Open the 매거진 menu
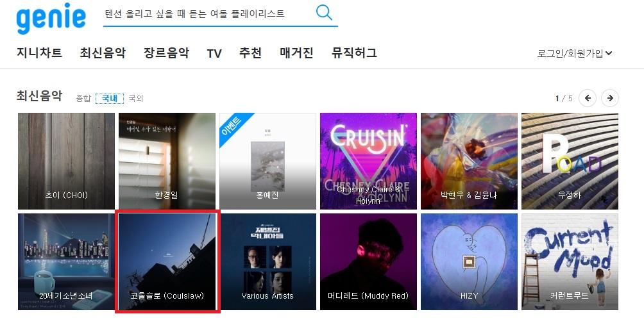 point(296,53)
